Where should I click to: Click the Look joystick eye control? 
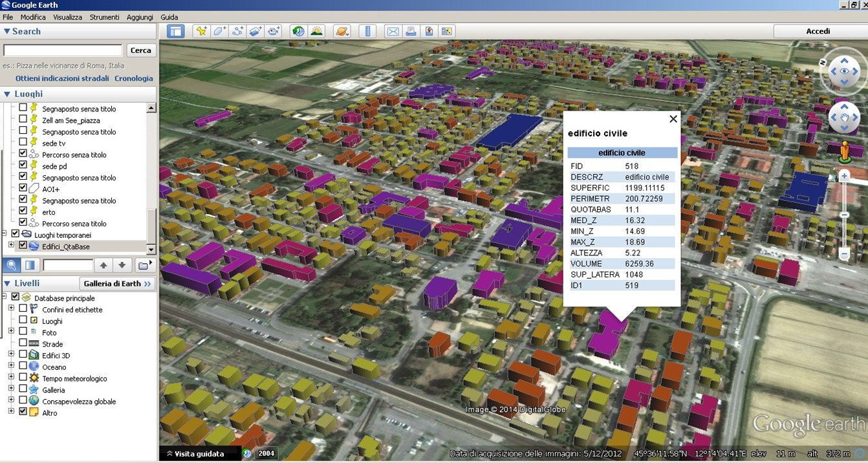844,71
